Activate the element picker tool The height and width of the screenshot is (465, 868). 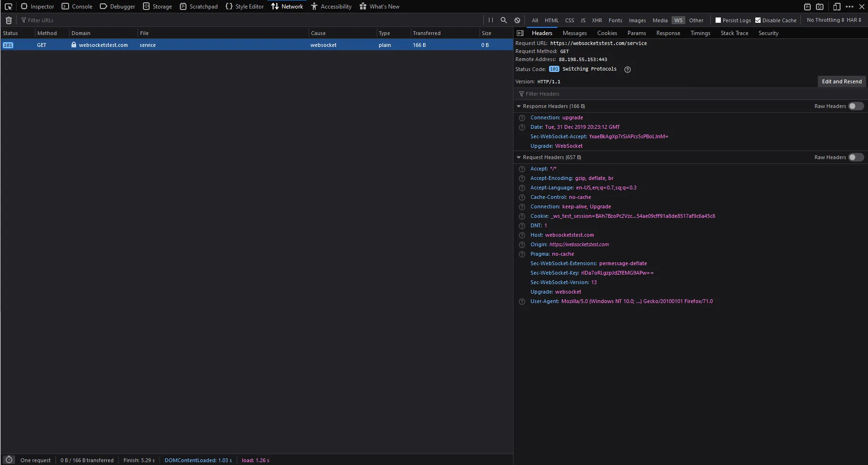9,7
